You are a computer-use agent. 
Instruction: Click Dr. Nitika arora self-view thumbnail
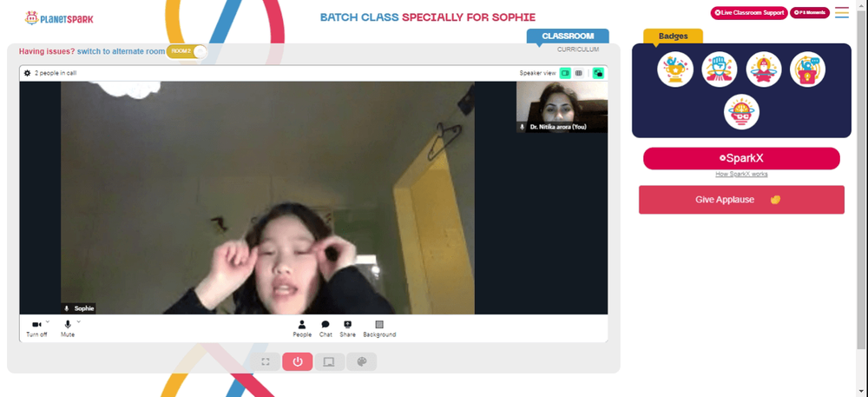coord(562,107)
